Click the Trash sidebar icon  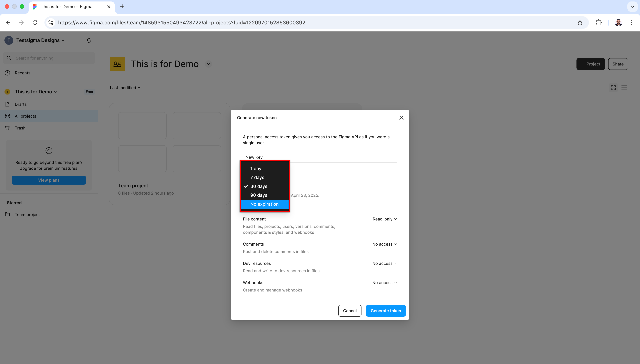pyautogui.click(x=8, y=128)
